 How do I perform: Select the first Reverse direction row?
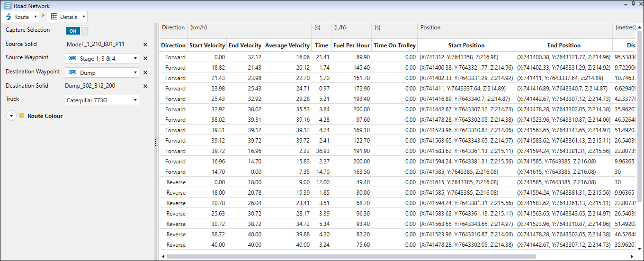(x=176, y=182)
